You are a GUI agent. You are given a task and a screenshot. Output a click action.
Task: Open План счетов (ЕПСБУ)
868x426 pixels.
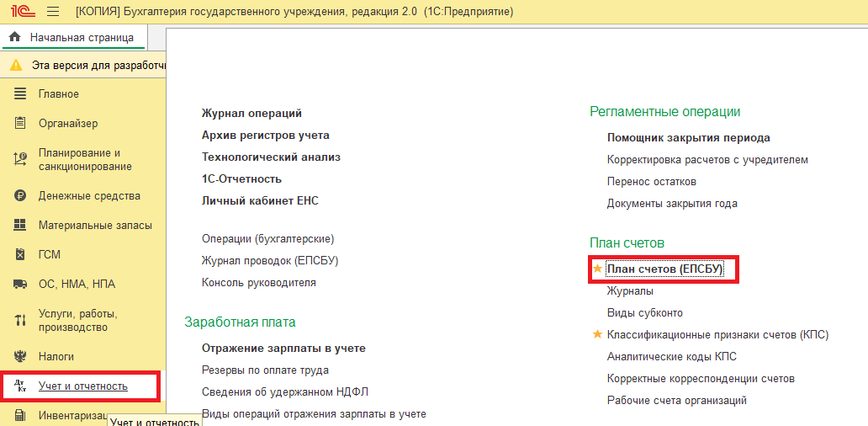point(664,269)
